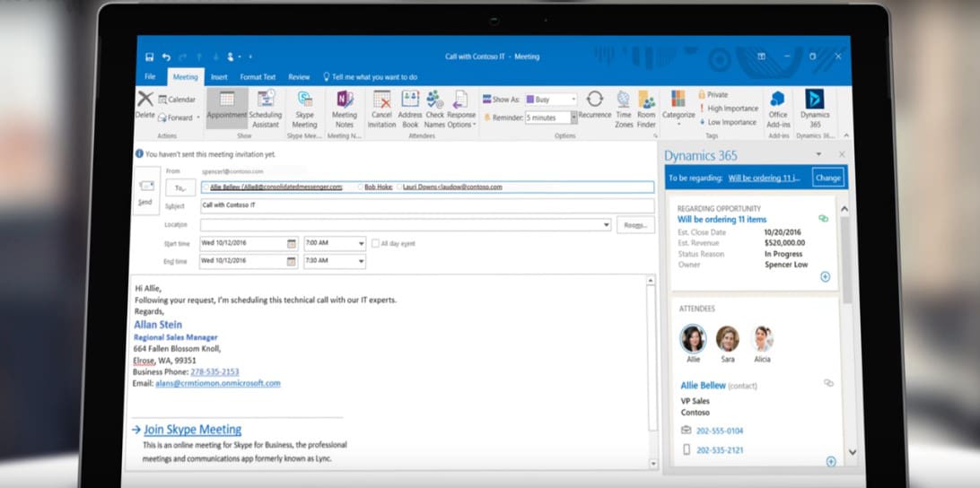Click the Office Add-ins icon

[777, 109]
